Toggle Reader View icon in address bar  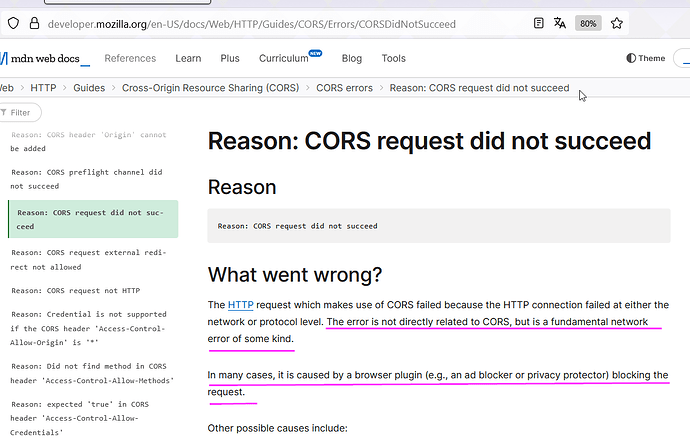(x=540, y=23)
